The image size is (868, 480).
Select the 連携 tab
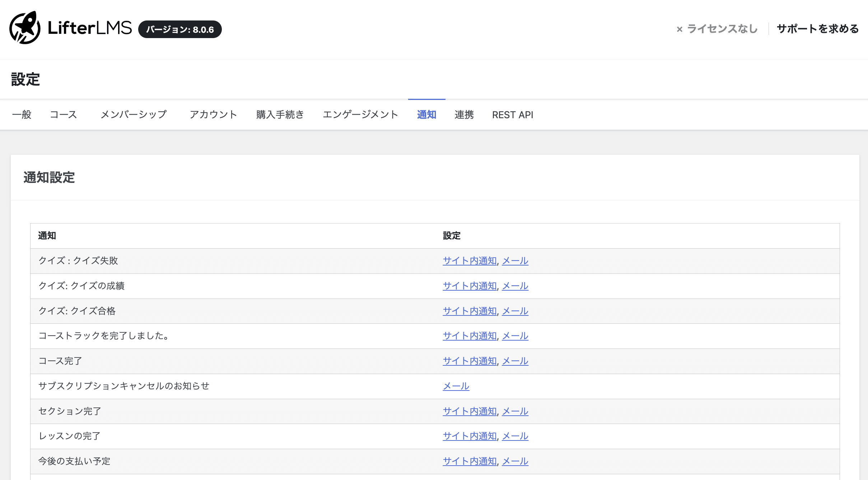(464, 115)
